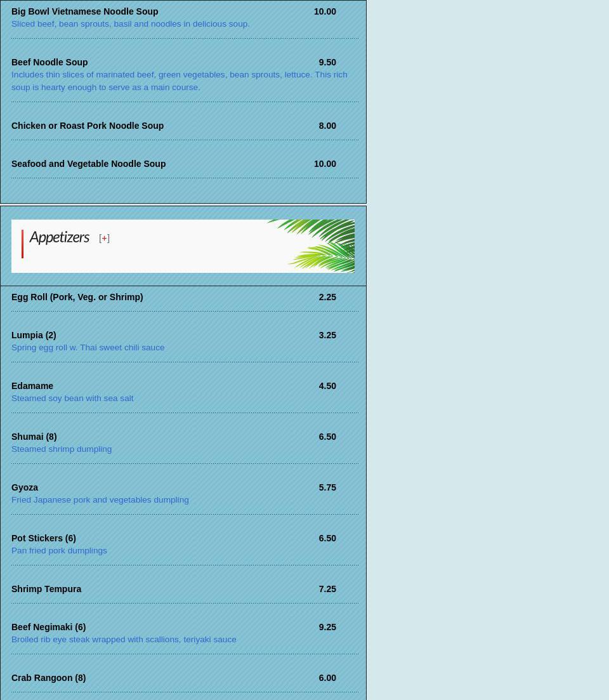
Task: Select the Lumpia (2) menu item
Action: 34,335
